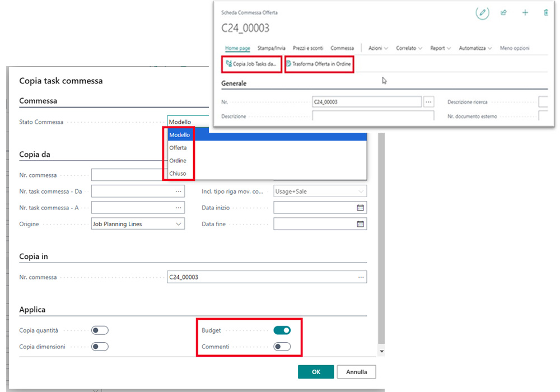
Task: Click lookup ellipsis for Nr. task commessa - A
Action: [x=179, y=208]
